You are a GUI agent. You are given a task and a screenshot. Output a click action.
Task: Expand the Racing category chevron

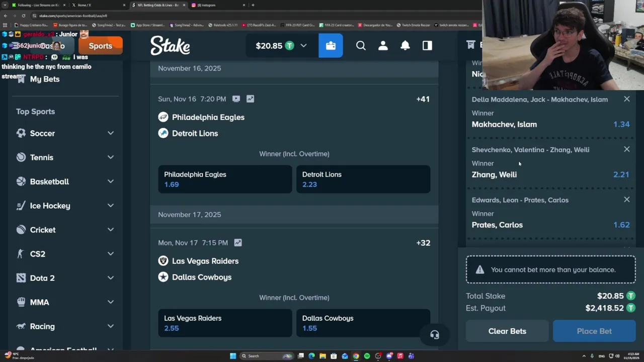tap(110, 326)
